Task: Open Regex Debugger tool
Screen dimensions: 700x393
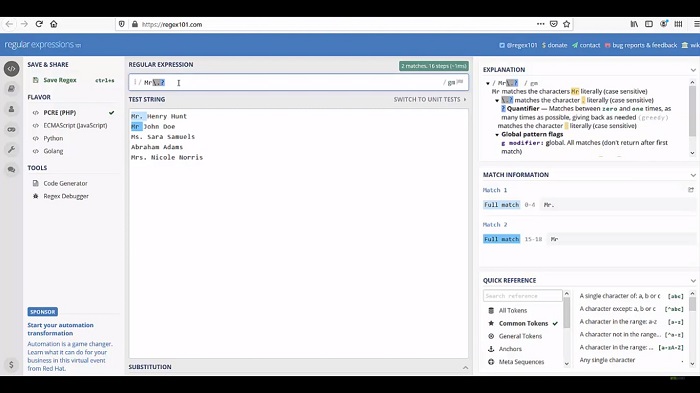Action: [x=66, y=196]
